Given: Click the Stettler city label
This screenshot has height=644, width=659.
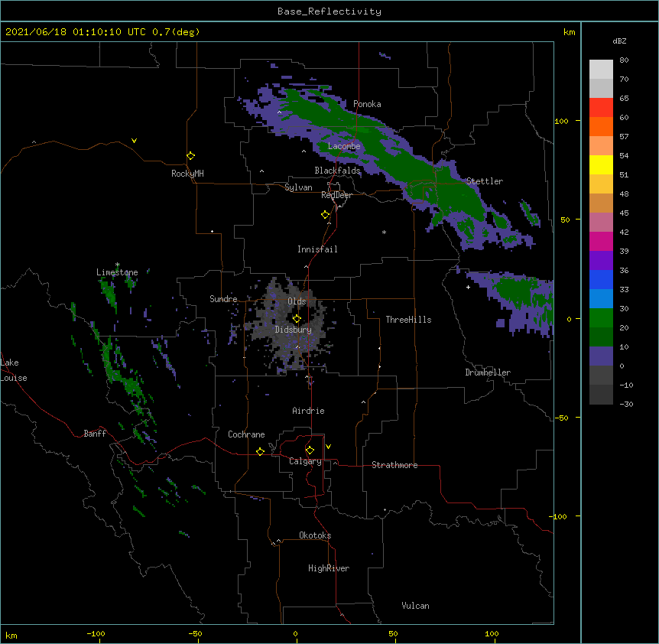Looking at the screenshot, I should pyautogui.click(x=485, y=181).
